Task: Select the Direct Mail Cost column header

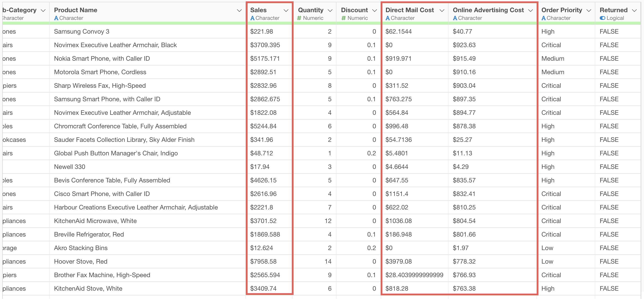Action: [415, 13]
